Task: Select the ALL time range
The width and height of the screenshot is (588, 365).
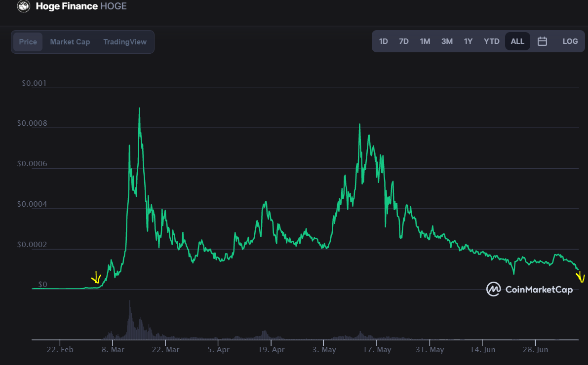Action: (x=517, y=41)
